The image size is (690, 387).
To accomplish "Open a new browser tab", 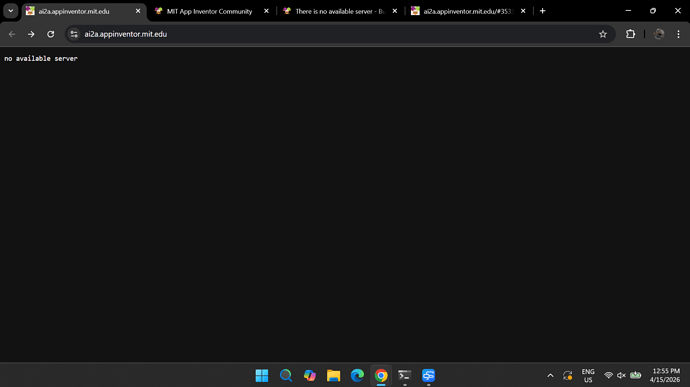I will 543,11.
